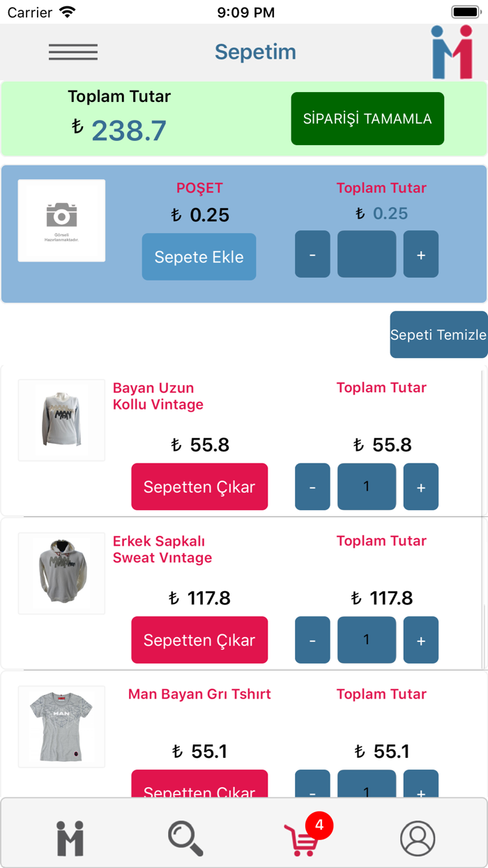Add POŞET via Sepete Ekle button
The image size is (488, 868).
pos(199,257)
